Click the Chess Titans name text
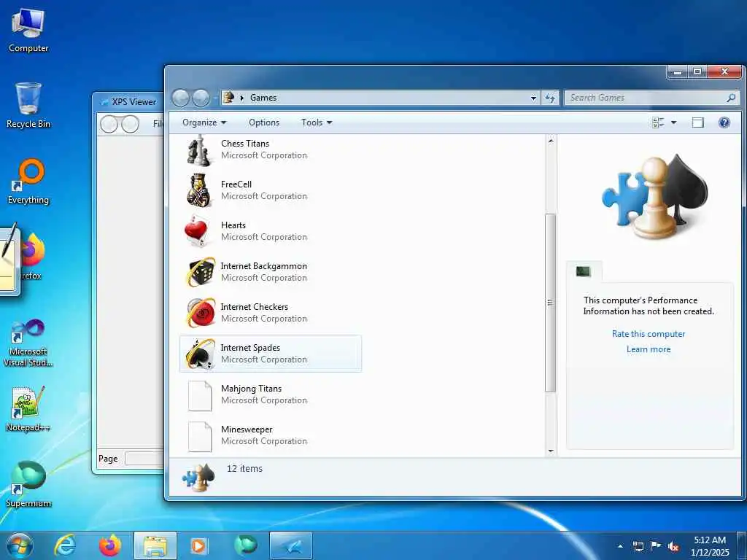Screen dimensions: 747x560 point(245,144)
